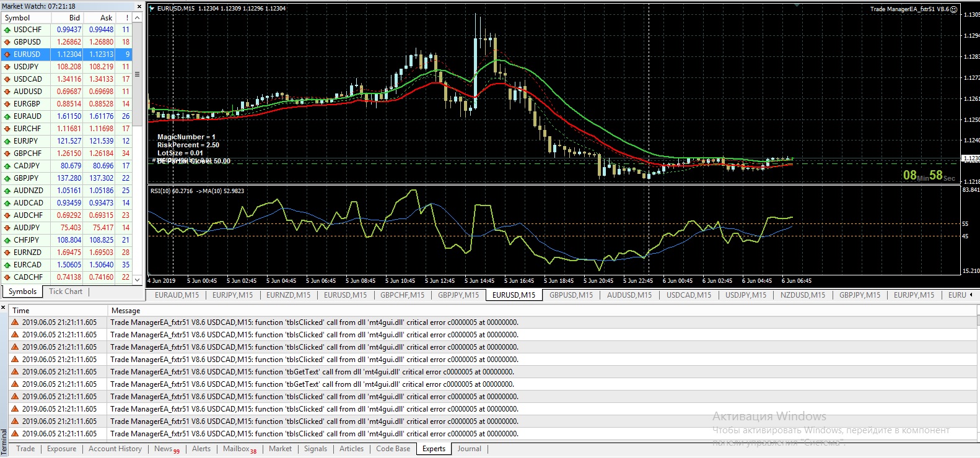Image resolution: width=980 pixels, height=458 pixels.
Task: Switch to GBPUSD,M15 chart tab
Action: click(x=571, y=295)
